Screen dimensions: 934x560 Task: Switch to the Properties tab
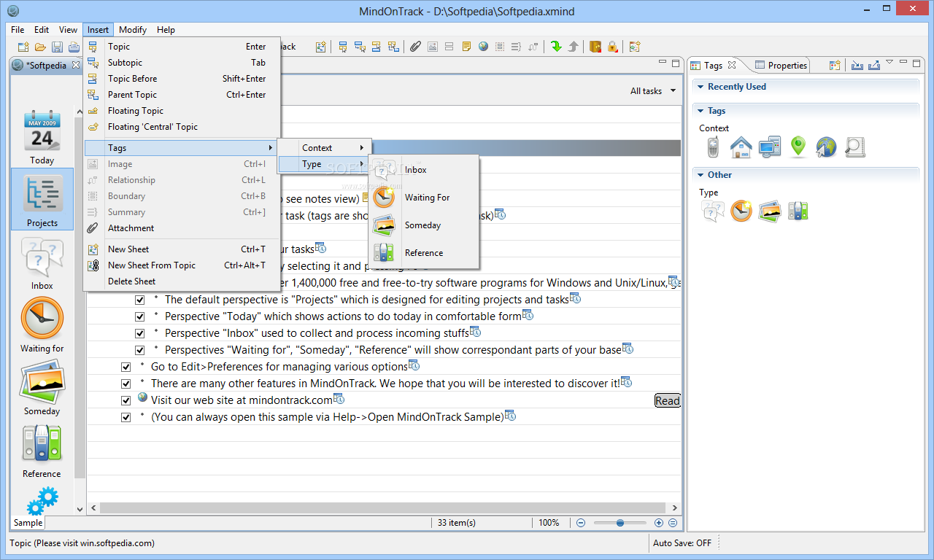(x=781, y=66)
